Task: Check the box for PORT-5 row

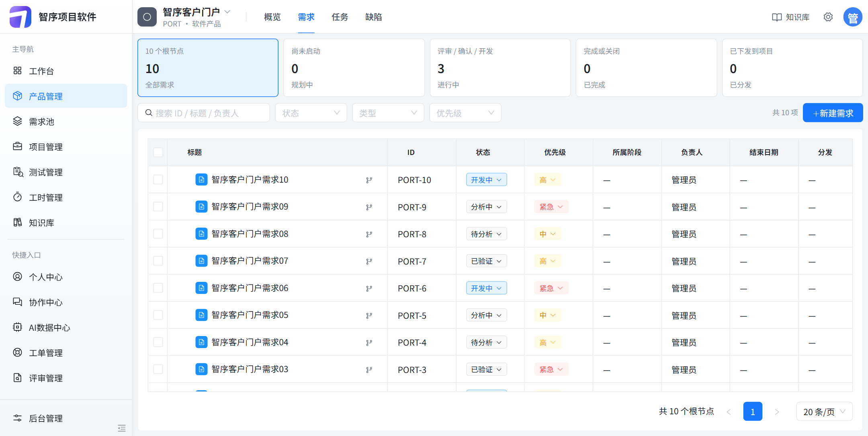Action: (x=158, y=315)
